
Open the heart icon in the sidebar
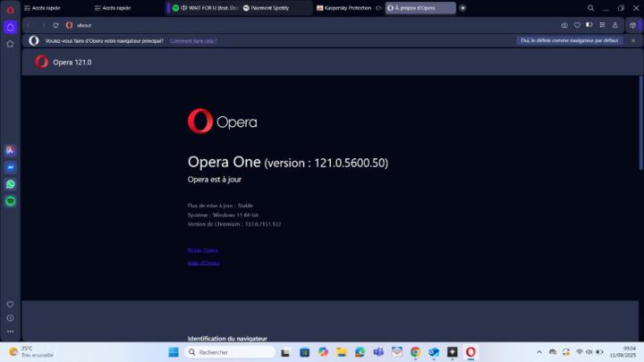point(10,304)
